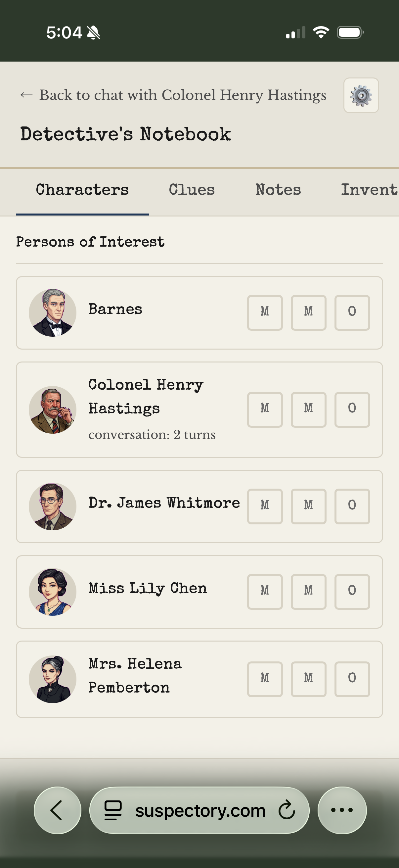The image size is (399, 868).
Task: Toggle the first M marker for Barnes
Action: (265, 313)
